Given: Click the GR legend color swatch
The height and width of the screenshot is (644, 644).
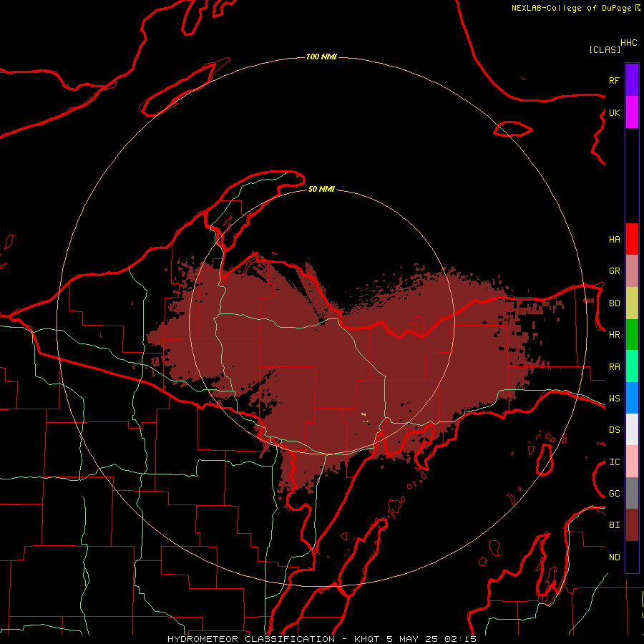Looking at the screenshot, I should pos(632,270).
